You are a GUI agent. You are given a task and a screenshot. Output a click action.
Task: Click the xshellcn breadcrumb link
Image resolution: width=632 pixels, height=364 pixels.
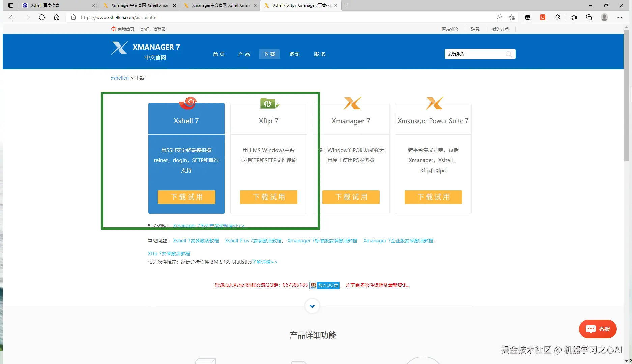point(119,78)
